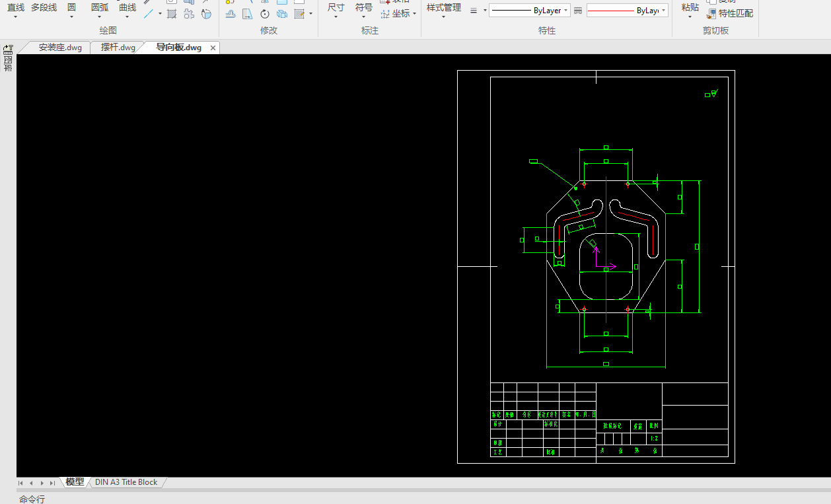Jump to the last layout tab arrow
831x504 pixels.
pos(52,483)
